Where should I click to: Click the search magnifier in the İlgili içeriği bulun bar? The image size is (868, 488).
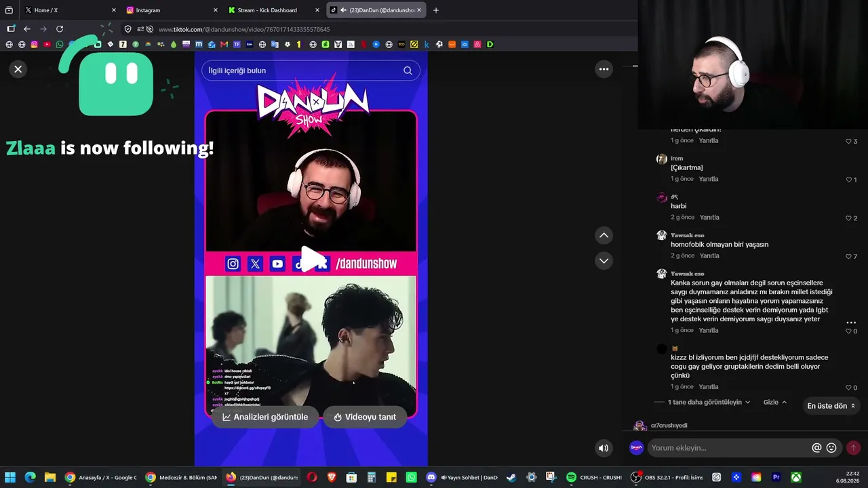click(408, 70)
